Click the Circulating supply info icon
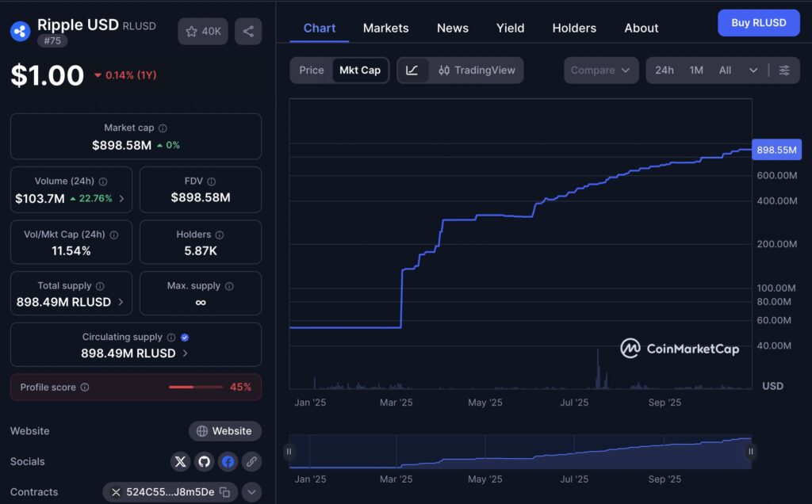Viewport: 812px width, 504px height. coord(171,338)
